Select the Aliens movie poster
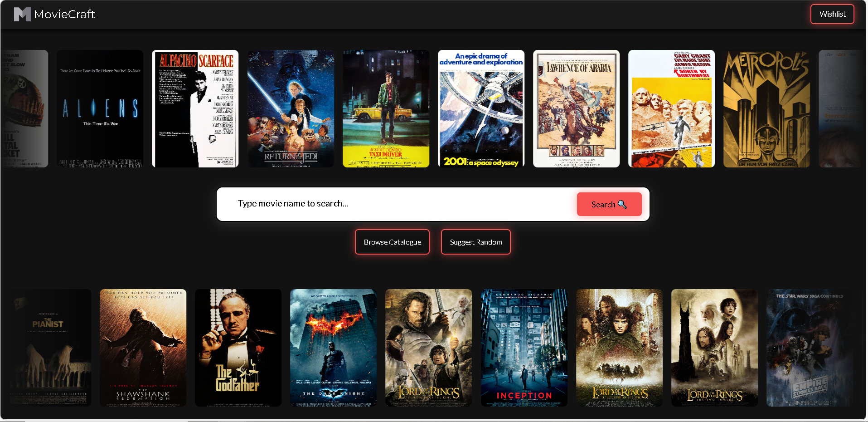The image size is (868, 422). coord(100,108)
